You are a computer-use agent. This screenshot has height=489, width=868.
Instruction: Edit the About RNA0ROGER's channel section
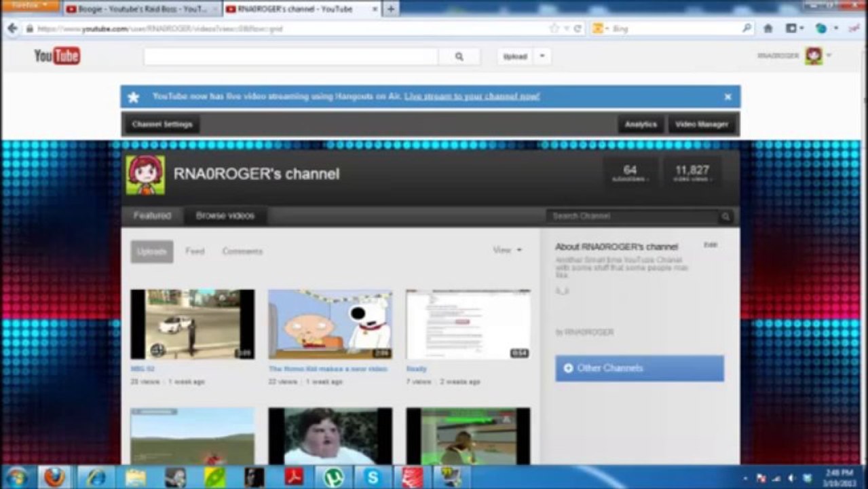pyautogui.click(x=710, y=244)
